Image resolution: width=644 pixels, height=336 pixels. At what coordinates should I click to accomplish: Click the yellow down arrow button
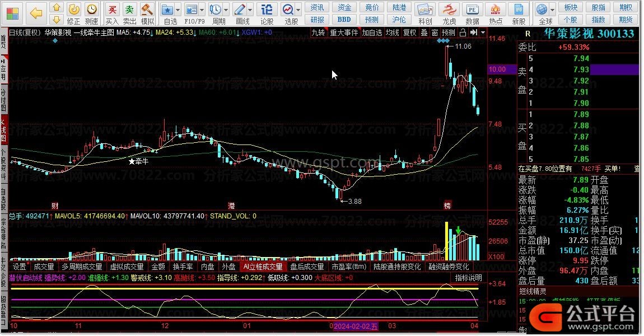coord(57,19)
